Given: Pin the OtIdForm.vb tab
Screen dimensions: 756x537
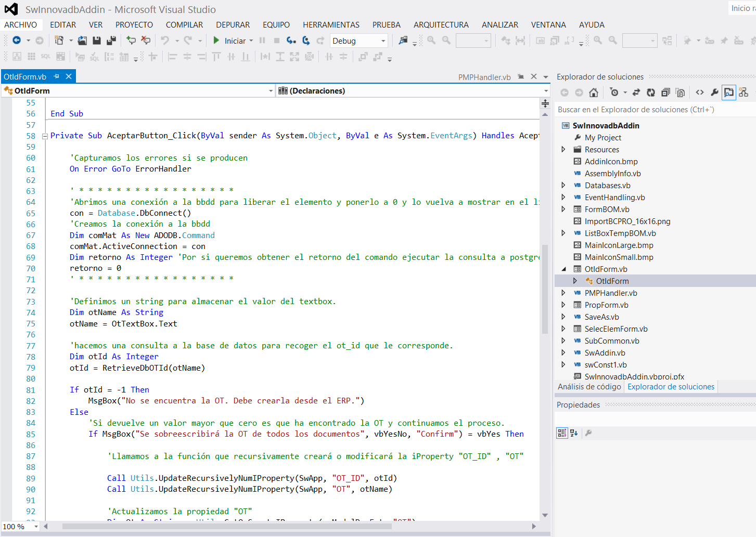Looking at the screenshot, I should [56, 76].
